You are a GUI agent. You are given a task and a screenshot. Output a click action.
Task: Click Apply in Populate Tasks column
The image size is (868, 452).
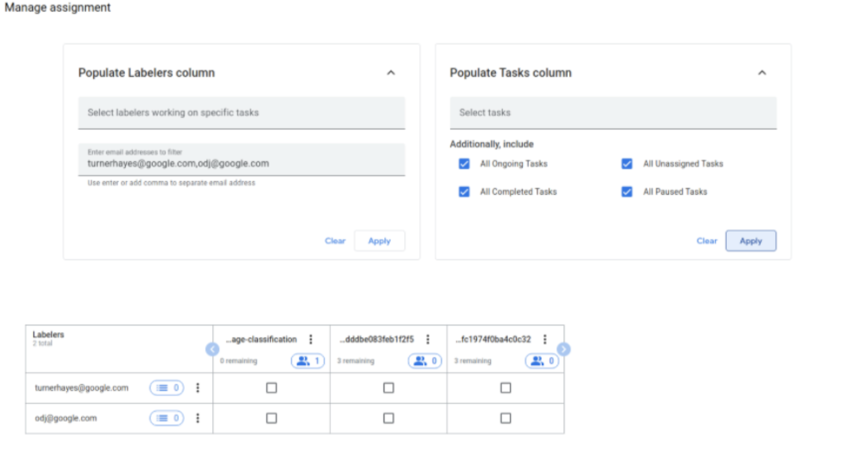(751, 241)
